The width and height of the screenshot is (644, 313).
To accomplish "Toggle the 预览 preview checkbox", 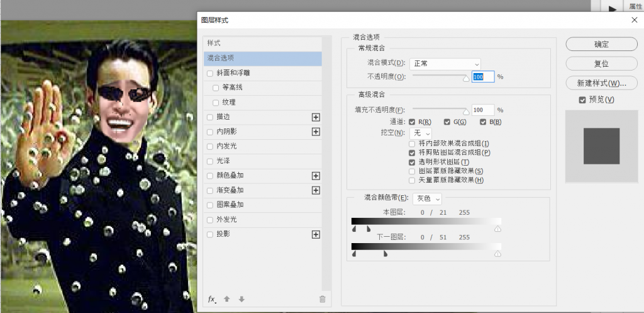I will coord(582,100).
